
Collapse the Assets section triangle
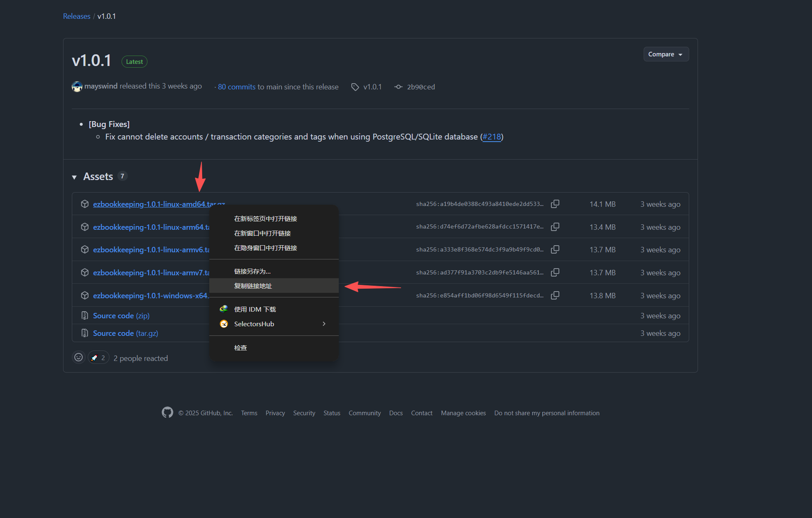click(x=74, y=177)
